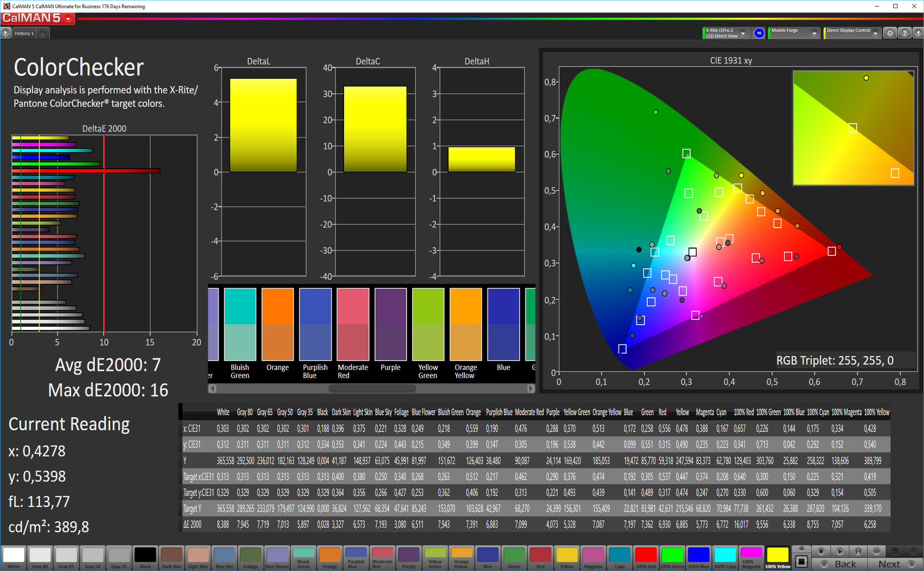Click the read series bracket icon
The height and width of the screenshot is (571, 924).
[858, 551]
